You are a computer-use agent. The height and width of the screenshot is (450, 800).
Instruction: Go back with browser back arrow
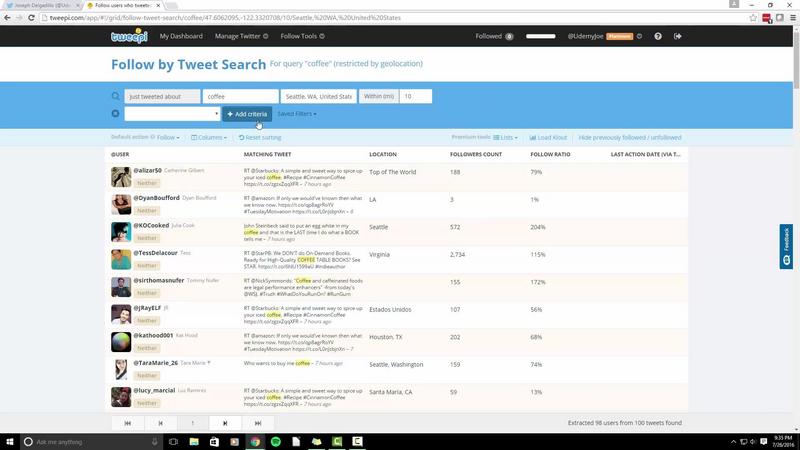tap(7, 18)
